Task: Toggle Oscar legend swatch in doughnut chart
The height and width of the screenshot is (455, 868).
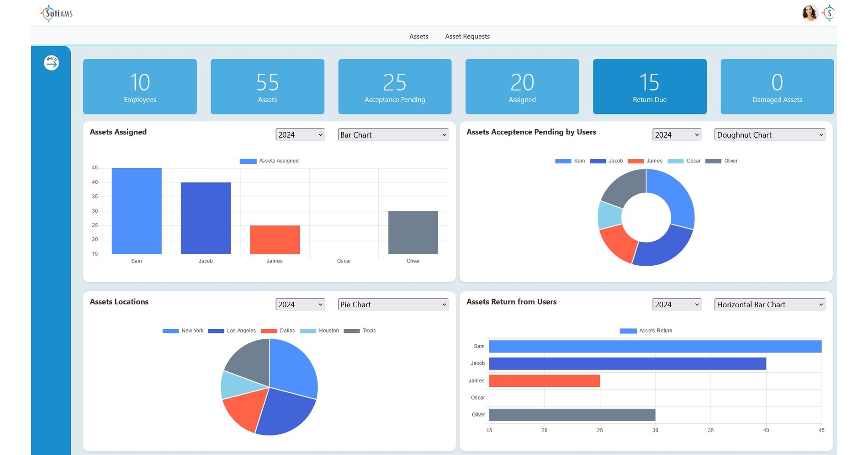Action: [x=675, y=161]
